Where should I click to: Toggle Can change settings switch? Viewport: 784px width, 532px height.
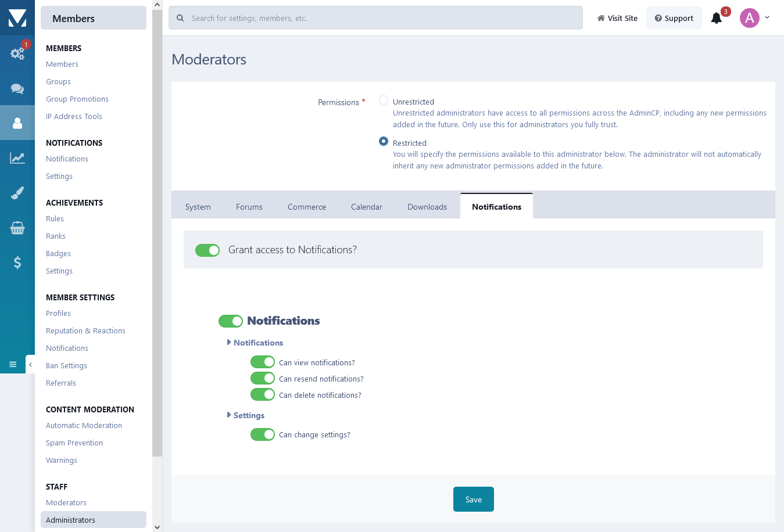[263, 434]
